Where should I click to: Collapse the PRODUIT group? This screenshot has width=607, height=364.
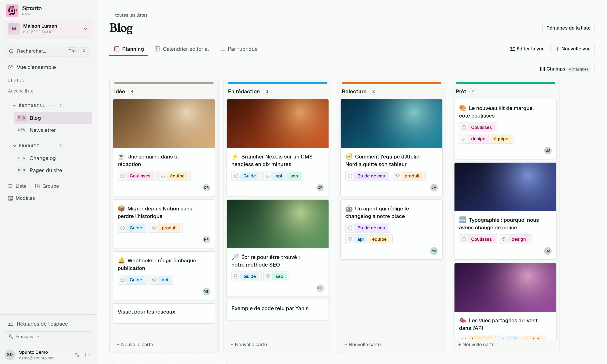[14, 146]
